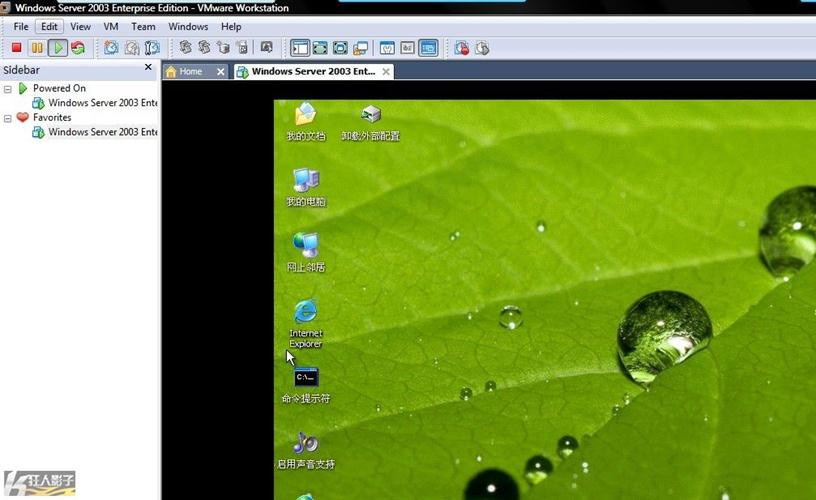Select the Internet Explorer desktop icon
816x500 pixels.
click(305, 323)
